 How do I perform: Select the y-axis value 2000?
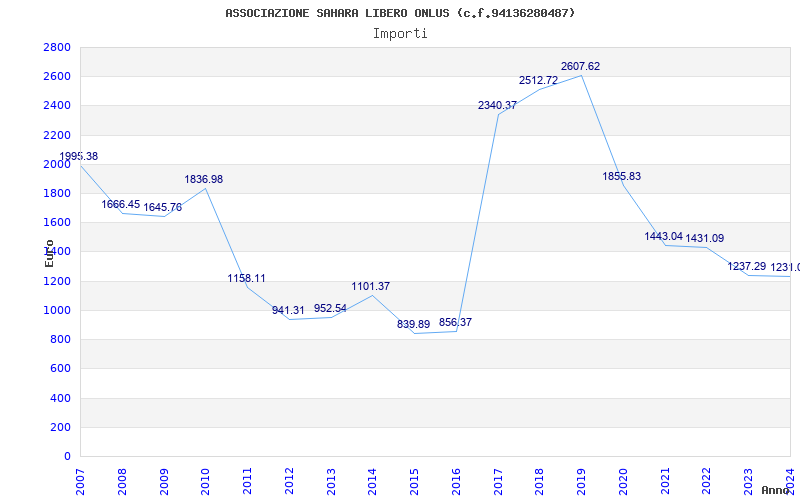[x=57, y=164]
